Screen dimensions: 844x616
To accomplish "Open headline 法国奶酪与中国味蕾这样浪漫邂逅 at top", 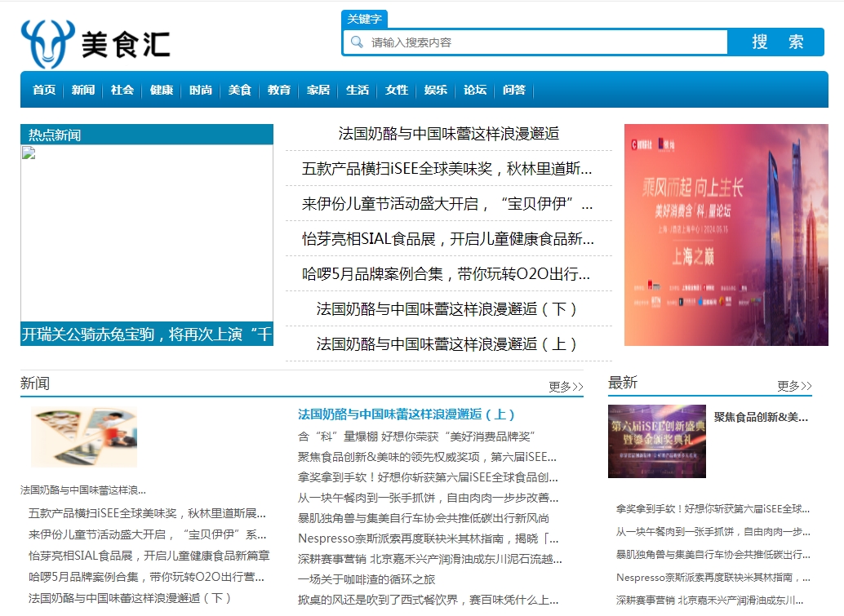I will 449,134.
